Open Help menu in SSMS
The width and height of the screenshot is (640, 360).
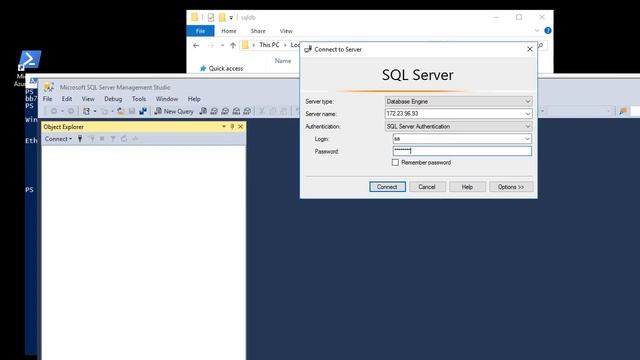coord(194,99)
